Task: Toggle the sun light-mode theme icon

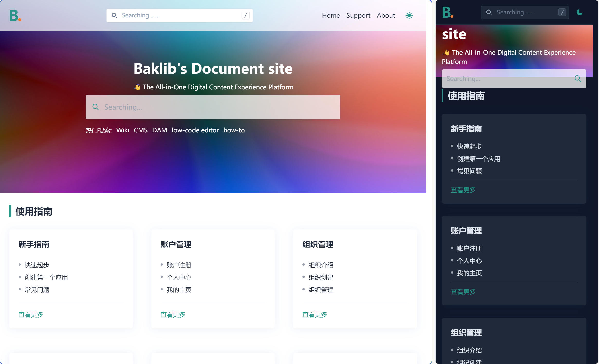Action: coord(409,15)
